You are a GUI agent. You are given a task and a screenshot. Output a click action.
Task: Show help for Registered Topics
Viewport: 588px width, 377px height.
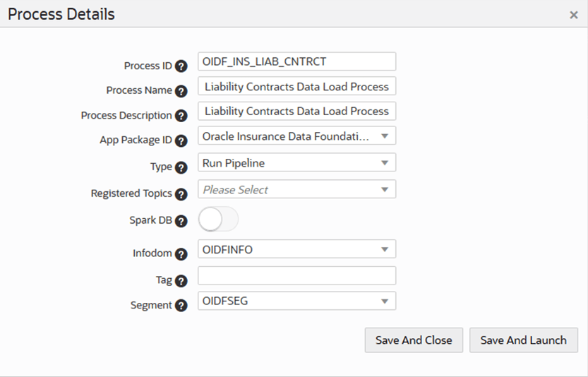(181, 194)
